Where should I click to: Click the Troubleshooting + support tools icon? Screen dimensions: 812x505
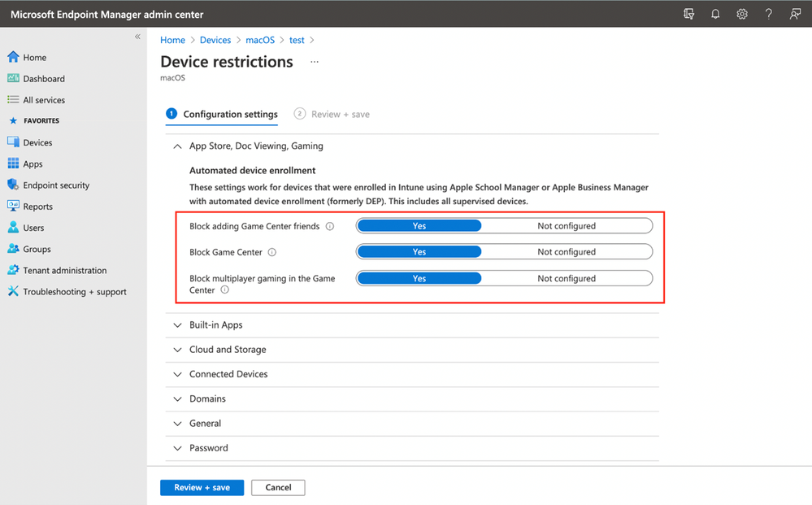coord(13,291)
